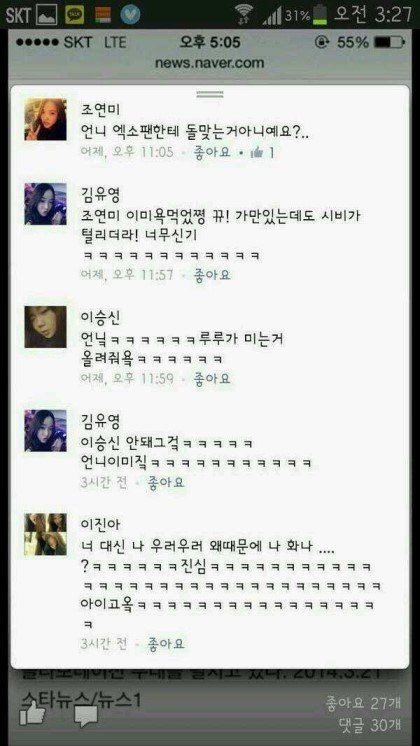Open the 좋아요 27개 likes list
The image size is (420, 746).
363,702
